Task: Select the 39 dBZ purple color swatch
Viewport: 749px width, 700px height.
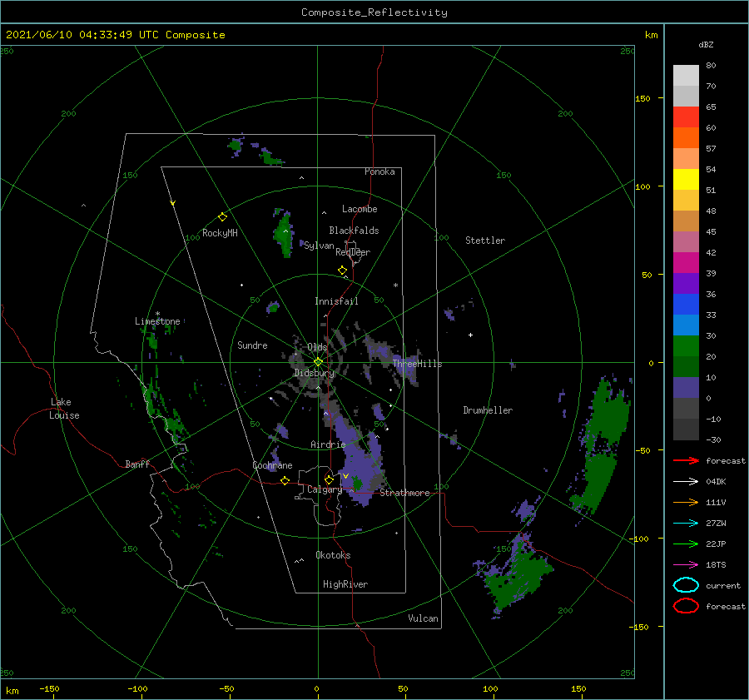Action: (x=686, y=283)
